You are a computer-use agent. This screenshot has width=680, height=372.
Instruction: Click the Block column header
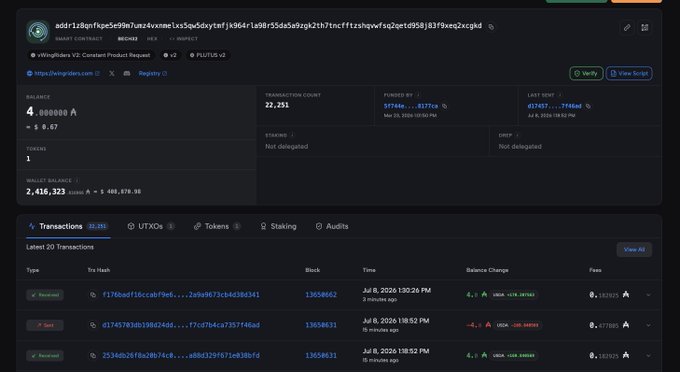click(313, 270)
